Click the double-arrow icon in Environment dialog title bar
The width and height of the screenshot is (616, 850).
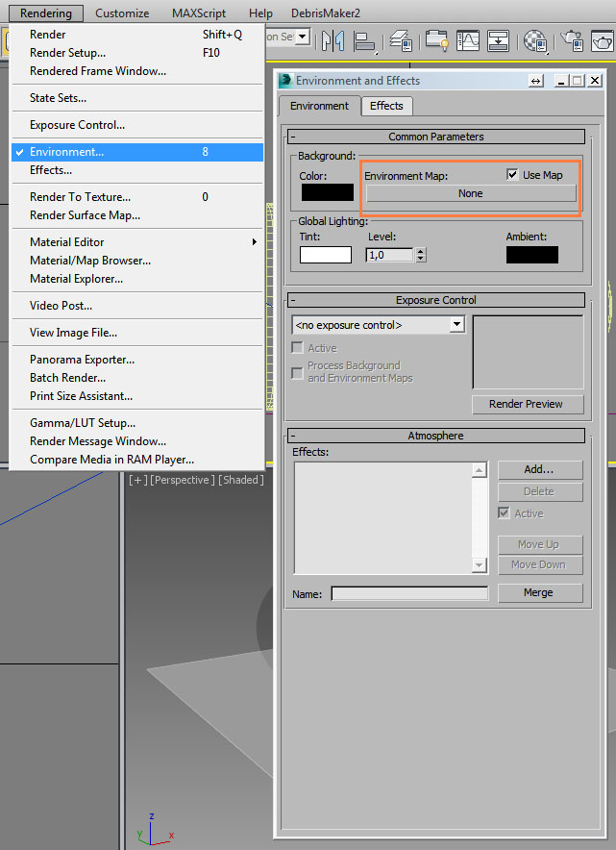[535, 81]
